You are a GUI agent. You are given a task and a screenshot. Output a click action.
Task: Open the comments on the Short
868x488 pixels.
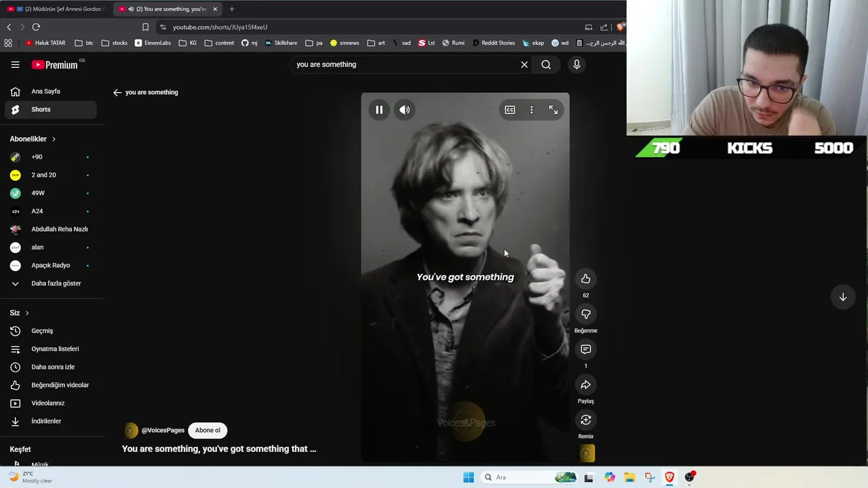[x=586, y=349]
